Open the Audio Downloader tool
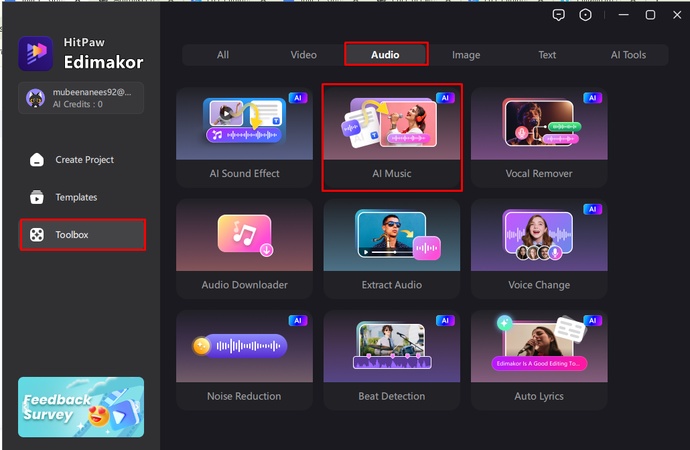This screenshot has height=450, width=690. (244, 248)
